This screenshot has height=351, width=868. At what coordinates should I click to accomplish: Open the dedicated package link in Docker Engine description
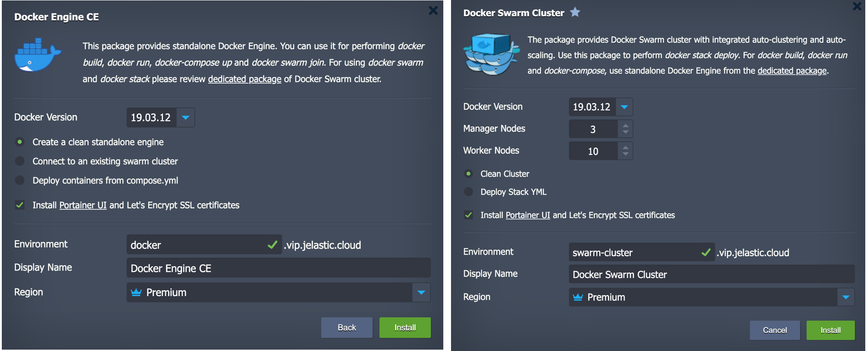click(245, 79)
